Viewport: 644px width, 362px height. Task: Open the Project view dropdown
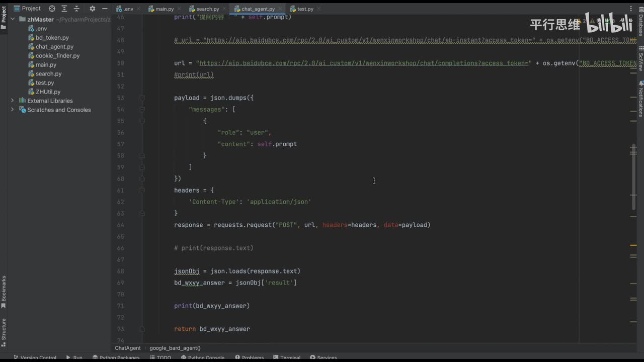(x=31, y=9)
